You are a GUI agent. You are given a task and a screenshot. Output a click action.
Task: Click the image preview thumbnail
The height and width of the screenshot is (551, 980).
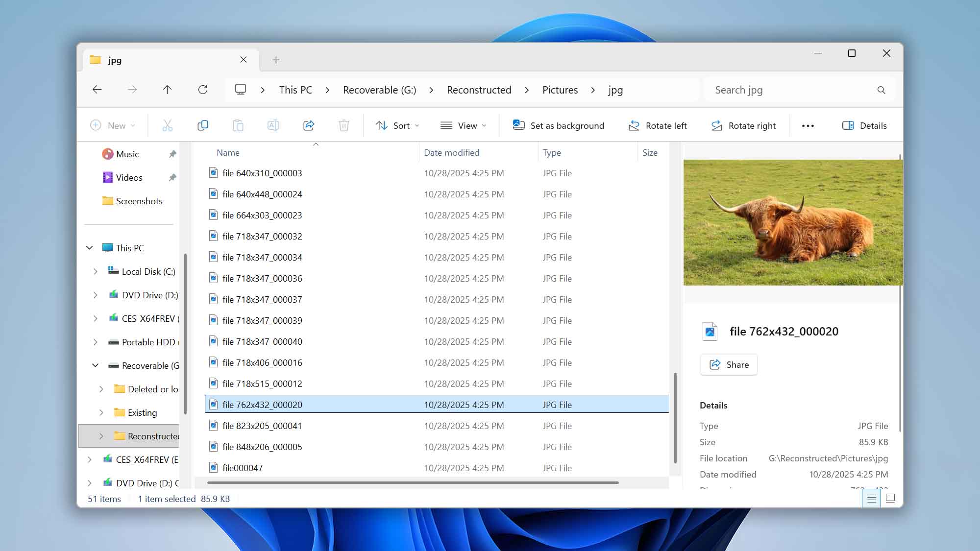[x=792, y=222]
